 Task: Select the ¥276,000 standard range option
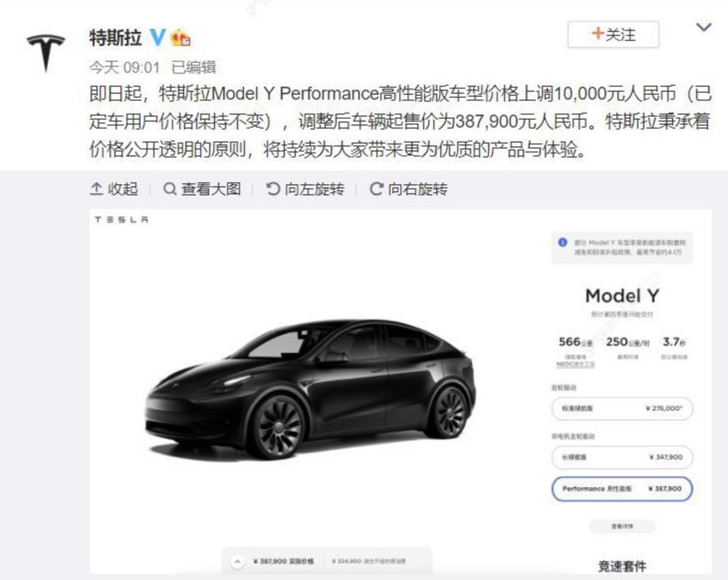click(x=622, y=408)
